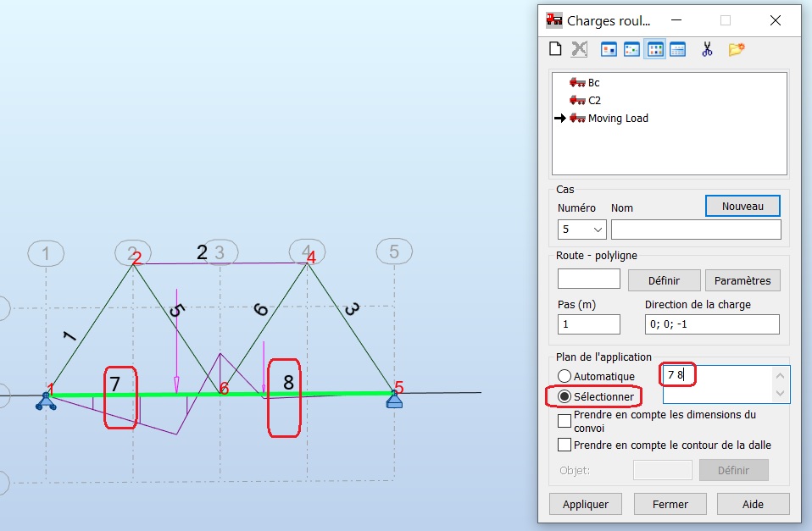Viewport: 812px width, 531px height.
Task: Click grid axis bubble 5
Action: coord(394,252)
